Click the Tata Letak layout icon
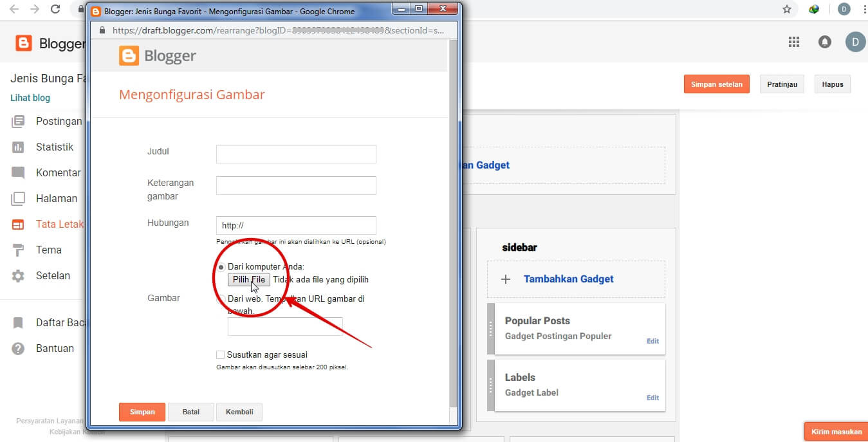The image size is (868, 442). 18,224
